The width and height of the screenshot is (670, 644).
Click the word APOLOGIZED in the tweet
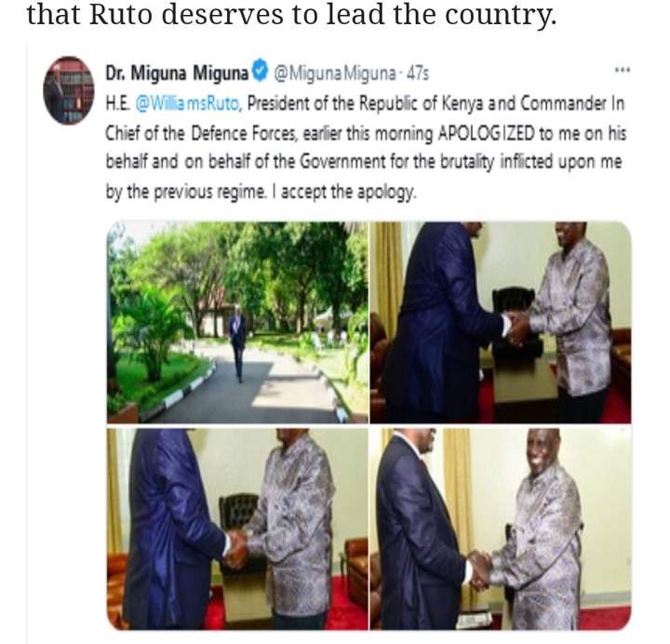coord(487,134)
